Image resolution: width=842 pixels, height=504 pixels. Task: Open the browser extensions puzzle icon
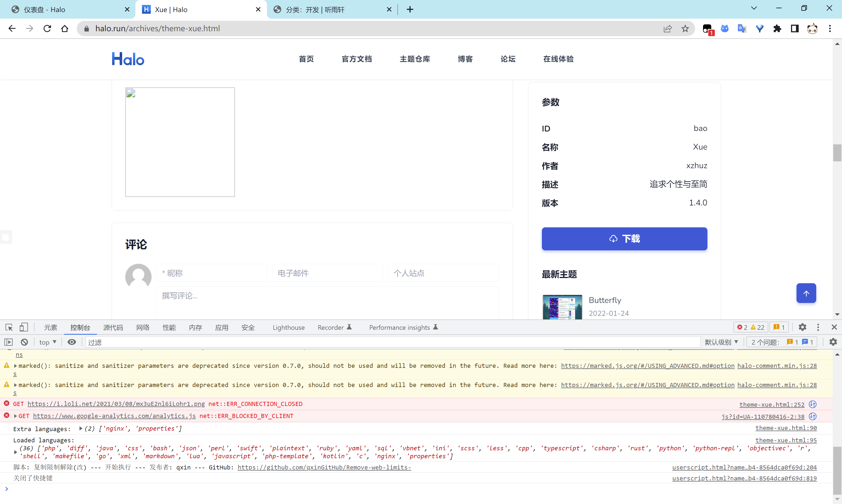pyautogui.click(x=777, y=28)
